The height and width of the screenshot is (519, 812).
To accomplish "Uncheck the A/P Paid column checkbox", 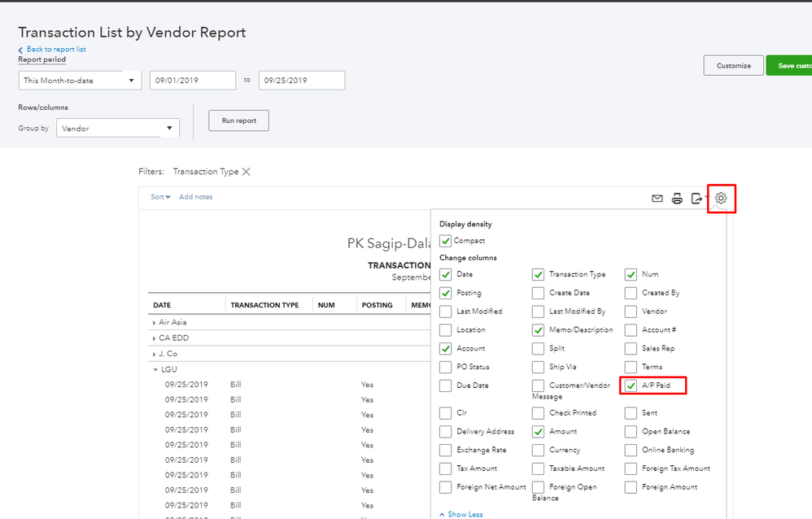I will (x=631, y=386).
